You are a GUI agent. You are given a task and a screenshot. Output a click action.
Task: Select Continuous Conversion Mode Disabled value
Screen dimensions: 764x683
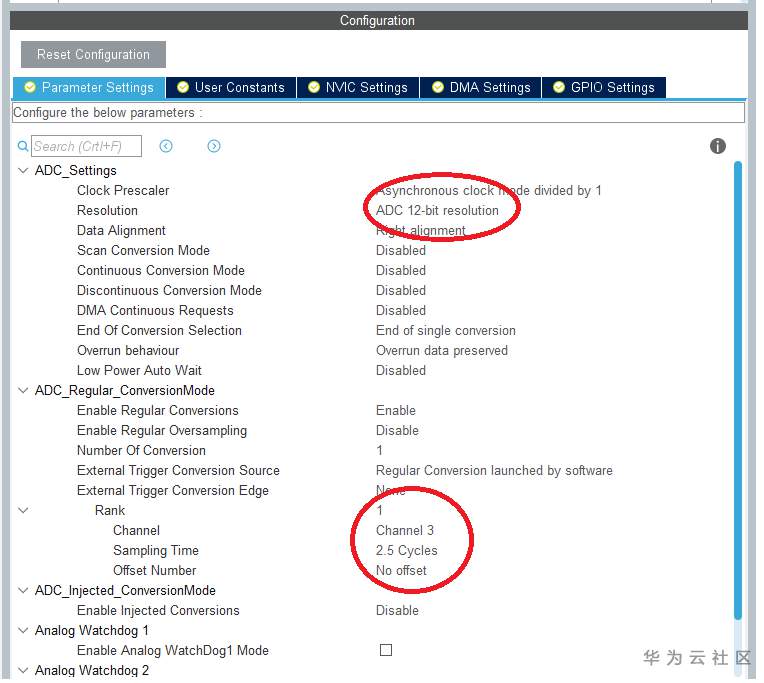[401, 270]
